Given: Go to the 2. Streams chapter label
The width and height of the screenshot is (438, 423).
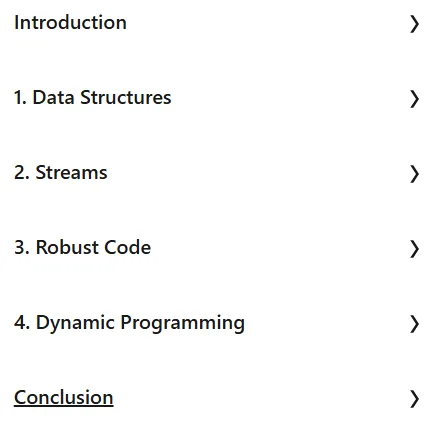Looking at the screenshot, I should (x=61, y=173).
